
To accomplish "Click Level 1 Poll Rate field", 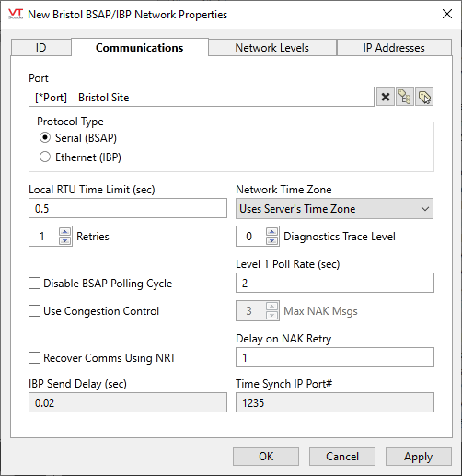I will click(335, 283).
